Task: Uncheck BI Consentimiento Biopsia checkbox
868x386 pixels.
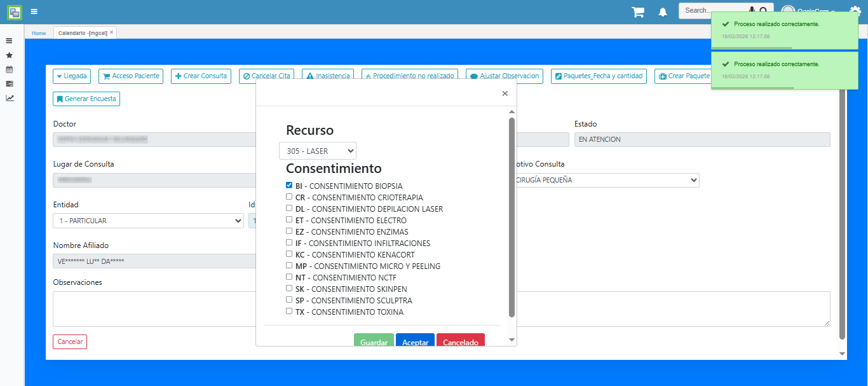Action: [289, 186]
